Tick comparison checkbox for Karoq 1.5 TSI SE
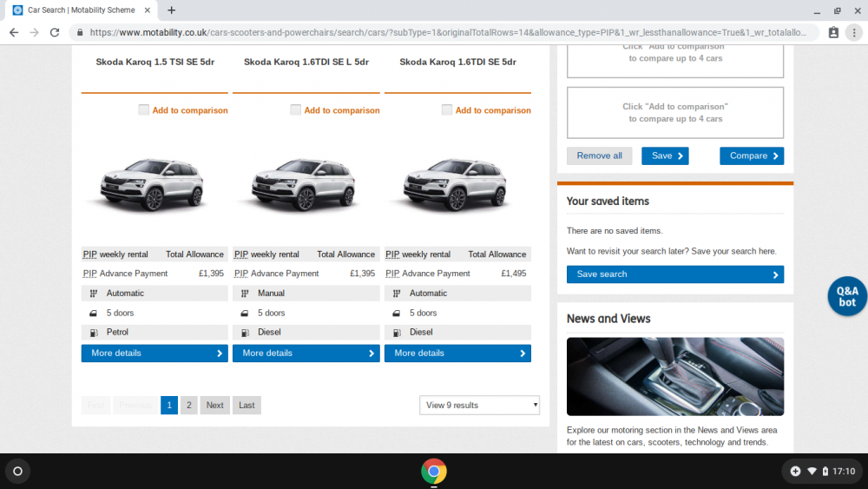 [x=143, y=109]
